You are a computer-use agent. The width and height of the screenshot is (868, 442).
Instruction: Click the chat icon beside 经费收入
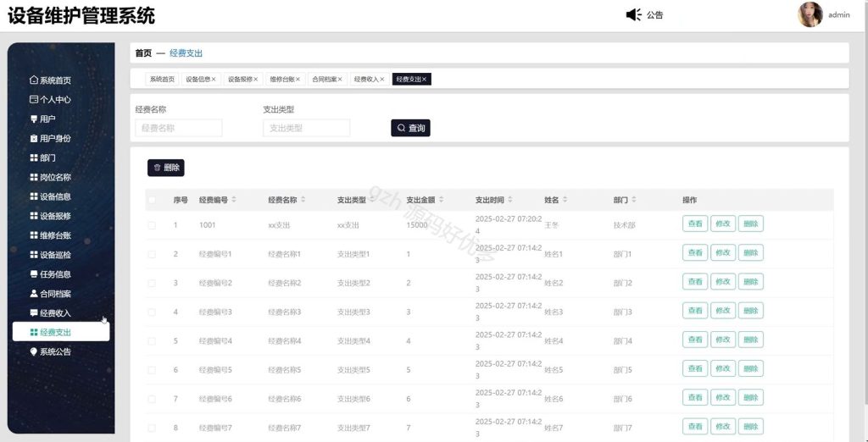pos(34,313)
